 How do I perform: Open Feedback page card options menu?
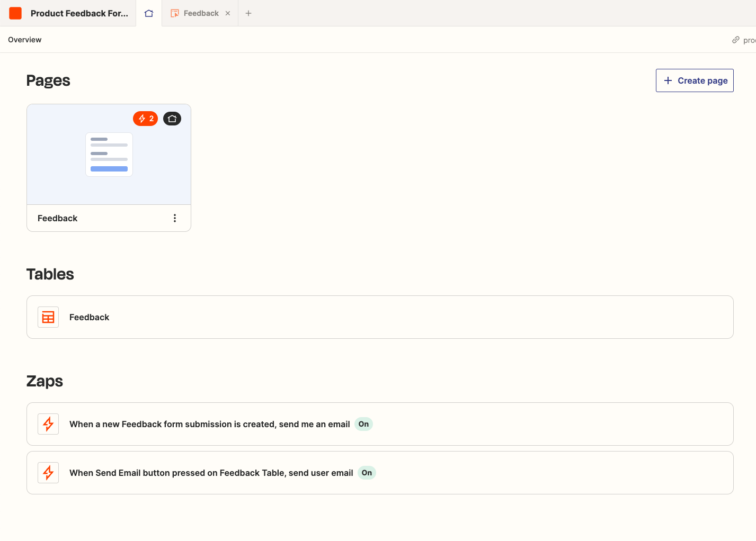(x=175, y=218)
